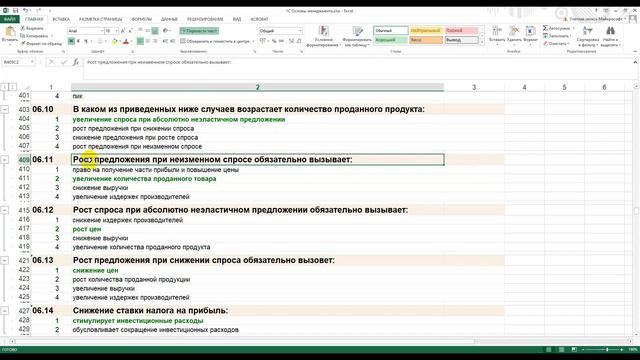Decrease font size with the small A icon
Image resolution: width=640 pixels, height=360 pixels.
[x=130, y=31]
